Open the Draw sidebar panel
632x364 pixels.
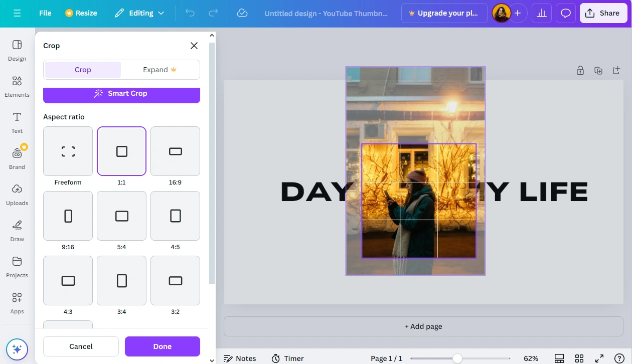17,231
